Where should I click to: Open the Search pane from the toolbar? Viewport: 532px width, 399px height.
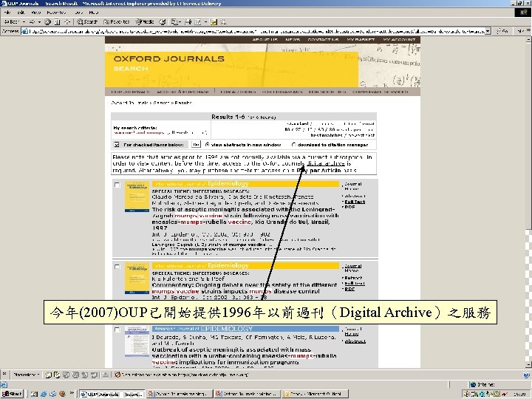tap(87, 21)
